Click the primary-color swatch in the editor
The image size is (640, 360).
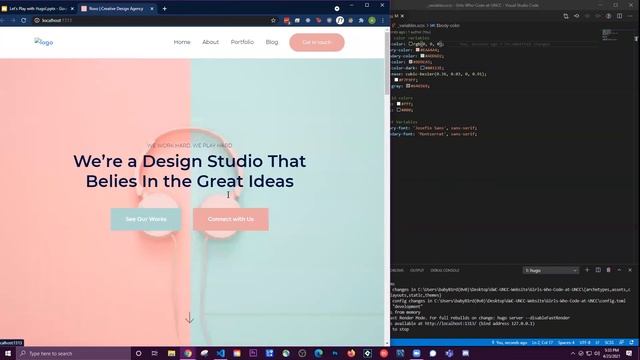pos(418,50)
